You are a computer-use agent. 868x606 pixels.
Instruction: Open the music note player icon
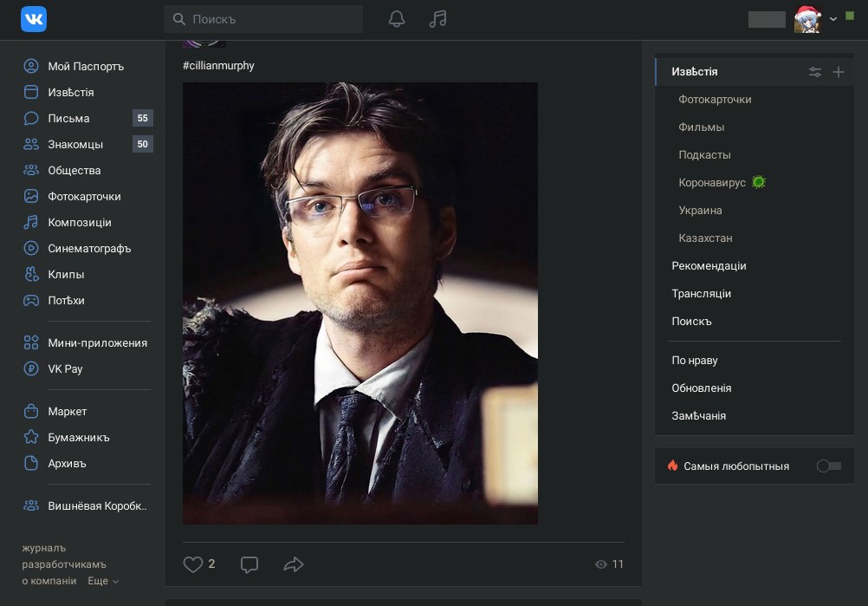(x=437, y=19)
